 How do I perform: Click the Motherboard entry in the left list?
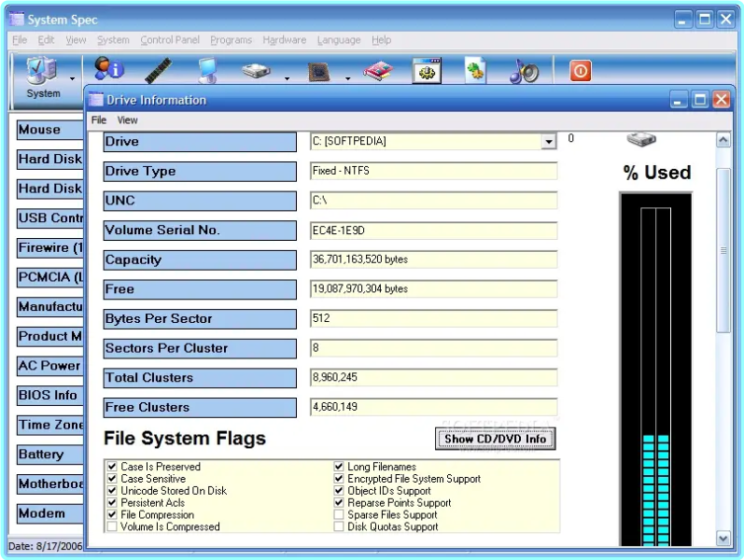(x=49, y=483)
